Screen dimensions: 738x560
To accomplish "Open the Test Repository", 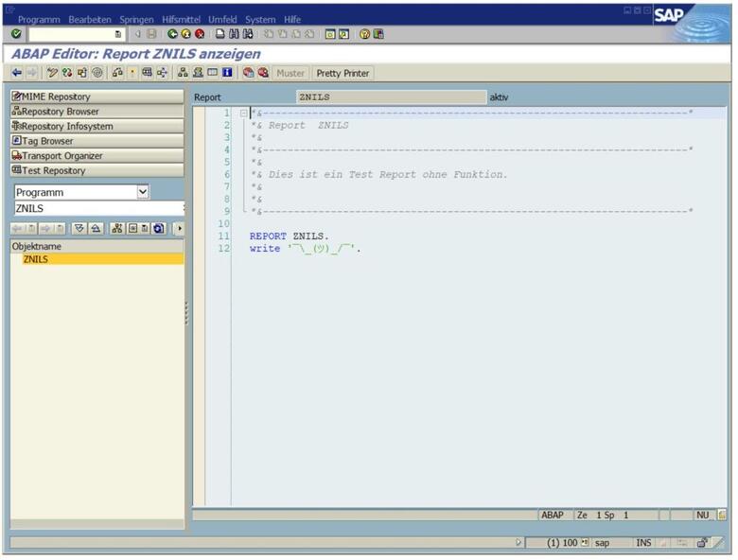I will 97,170.
